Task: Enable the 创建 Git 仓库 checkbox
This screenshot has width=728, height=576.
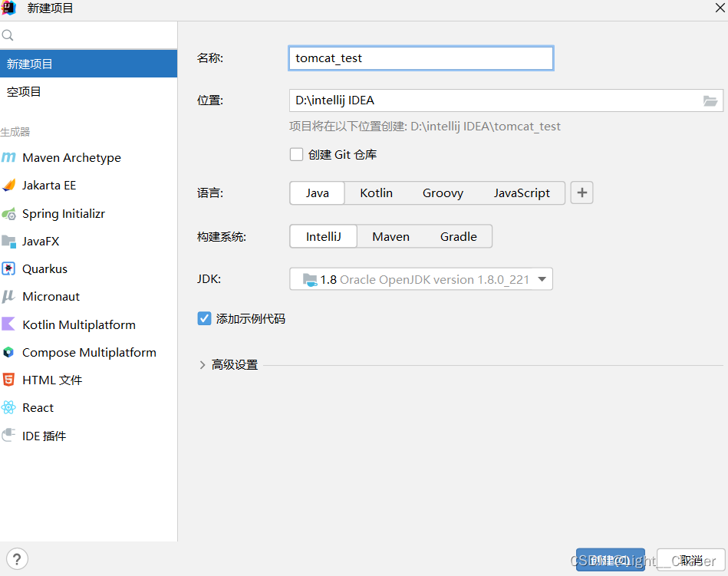Action: 296,154
